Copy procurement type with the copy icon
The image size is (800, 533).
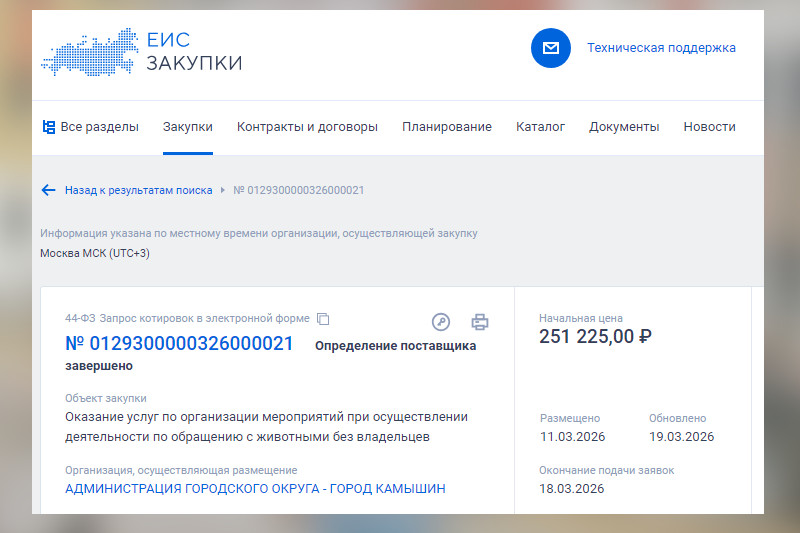pyautogui.click(x=323, y=319)
